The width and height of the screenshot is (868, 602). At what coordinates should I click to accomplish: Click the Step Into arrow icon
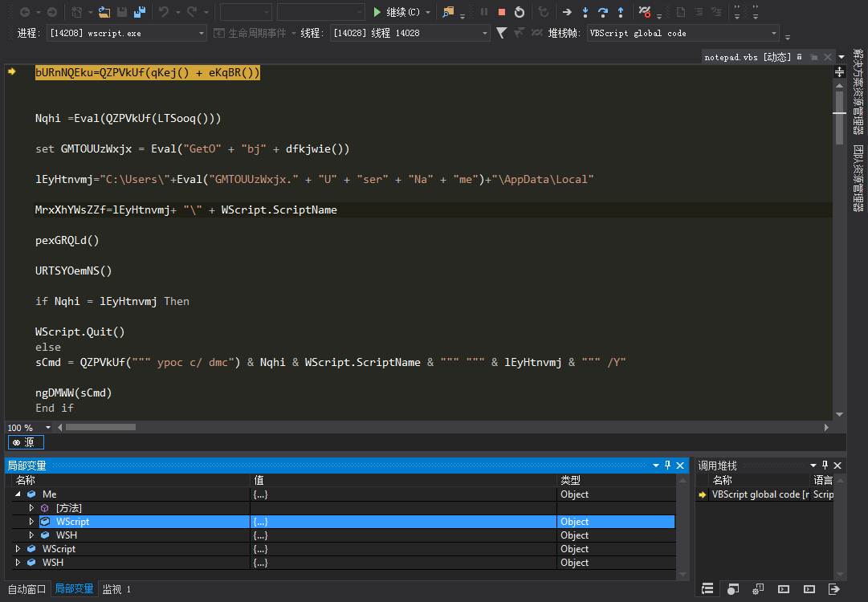585,11
